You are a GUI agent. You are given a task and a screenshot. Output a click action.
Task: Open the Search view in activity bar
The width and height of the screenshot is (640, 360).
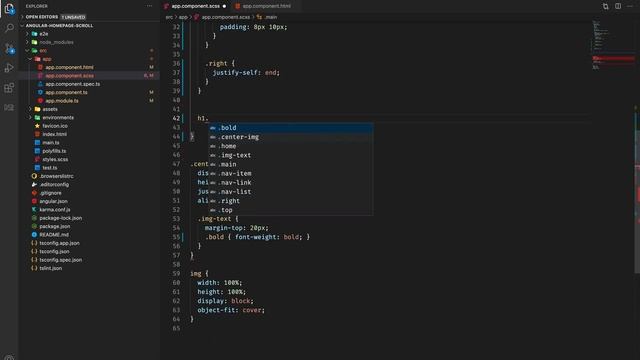click(9, 28)
